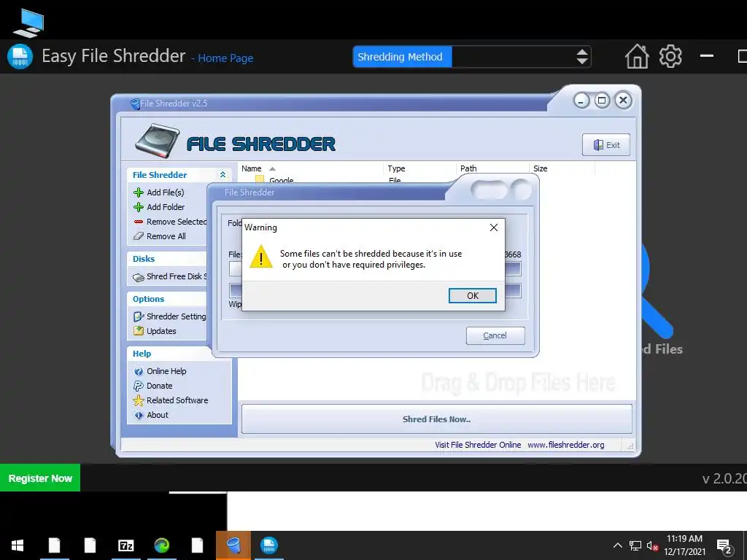Open the notification center icon

(x=724, y=547)
